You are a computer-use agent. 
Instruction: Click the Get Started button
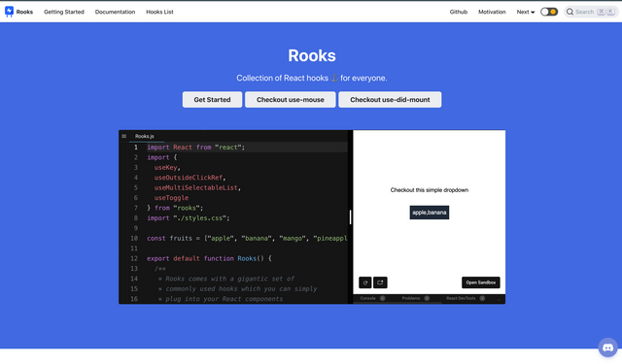point(212,100)
